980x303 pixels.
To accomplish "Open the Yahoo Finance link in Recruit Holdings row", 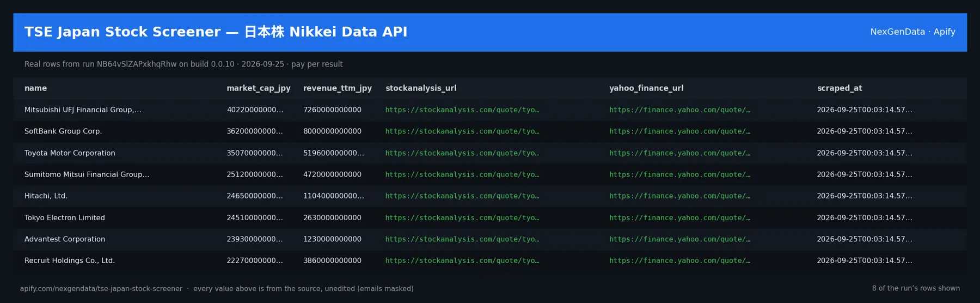I will (x=679, y=260).
